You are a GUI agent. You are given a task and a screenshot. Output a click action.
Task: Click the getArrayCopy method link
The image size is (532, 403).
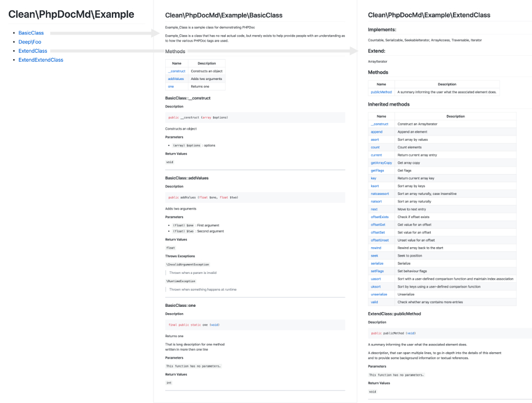pos(381,163)
